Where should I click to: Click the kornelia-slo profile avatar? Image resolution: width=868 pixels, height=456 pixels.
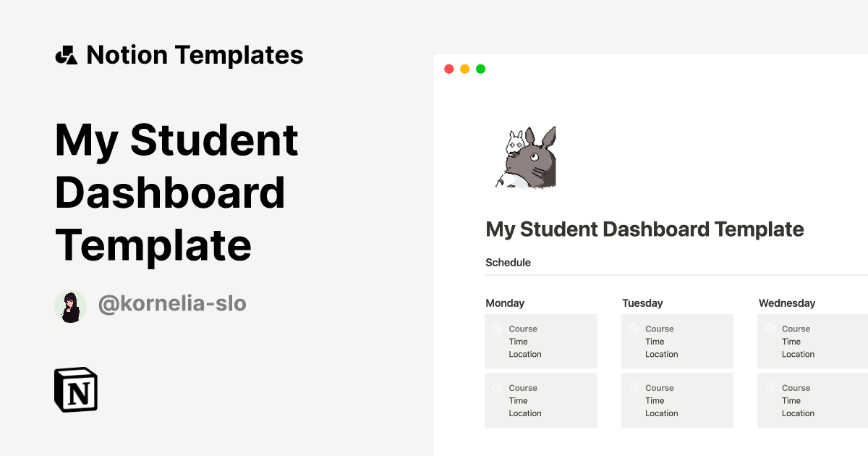(70, 305)
